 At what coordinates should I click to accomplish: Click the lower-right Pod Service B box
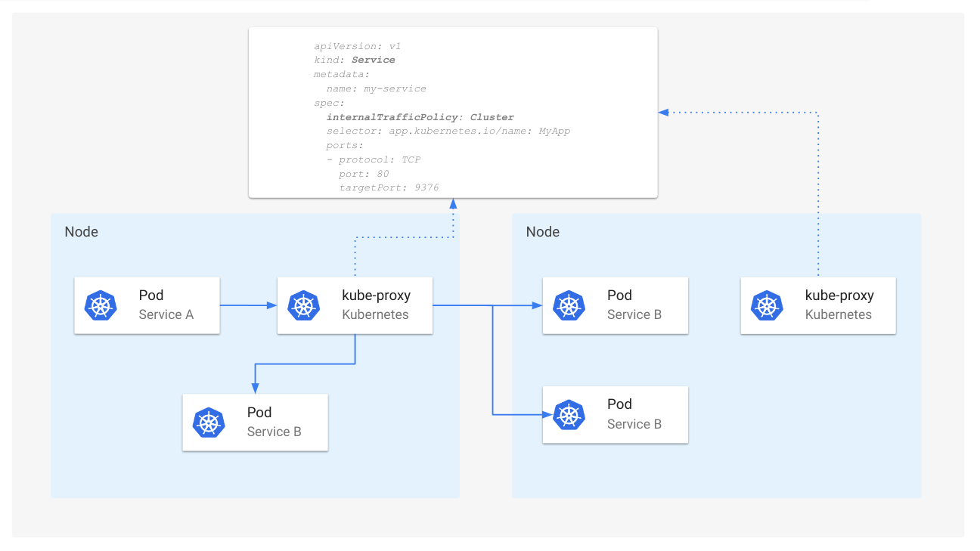615,414
